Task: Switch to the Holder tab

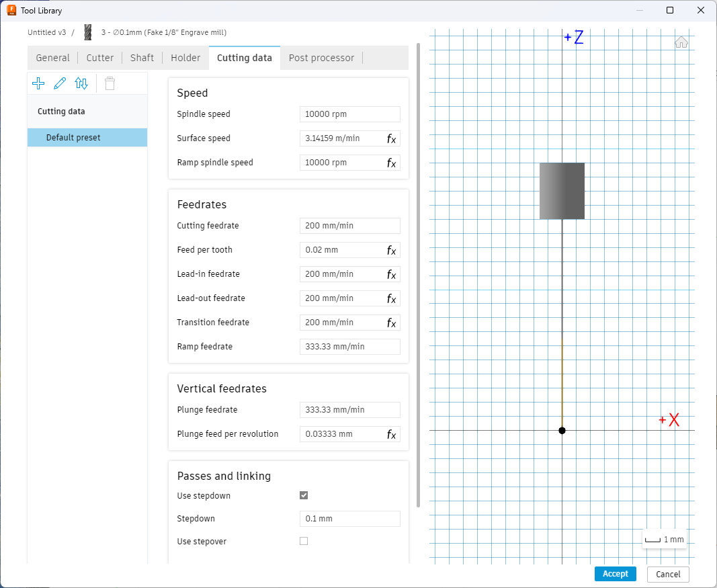Action: tap(185, 58)
